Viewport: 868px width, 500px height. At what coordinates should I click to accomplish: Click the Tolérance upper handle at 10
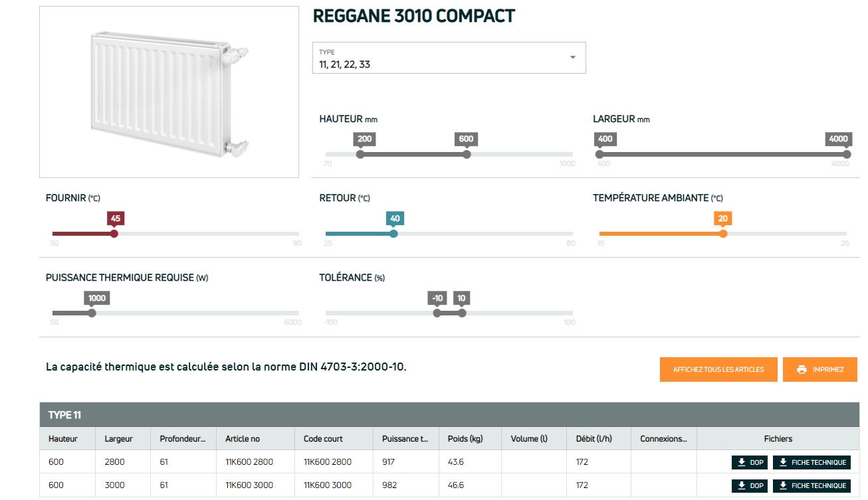(462, 313)
